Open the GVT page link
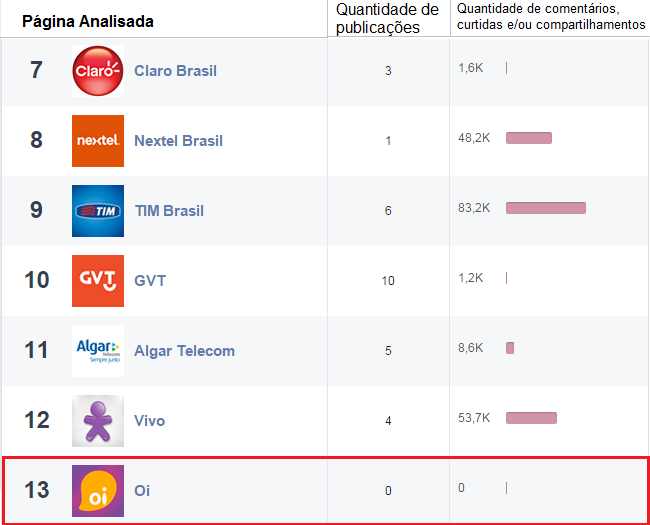Viewport: 650px width, 525px height. 150,280
